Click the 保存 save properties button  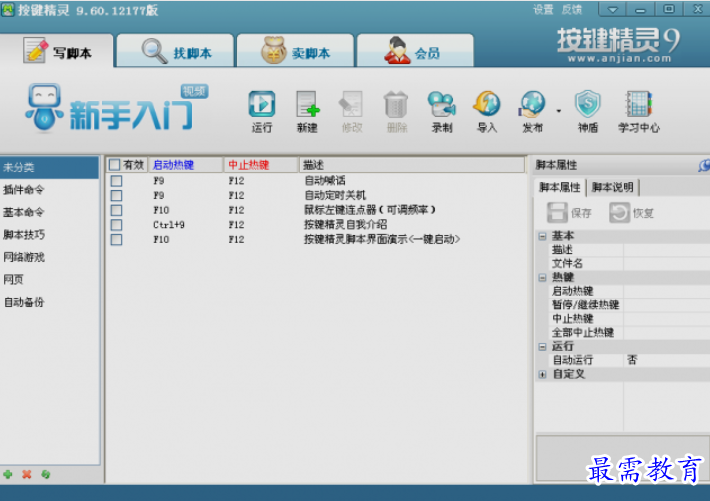coord(569,212)
